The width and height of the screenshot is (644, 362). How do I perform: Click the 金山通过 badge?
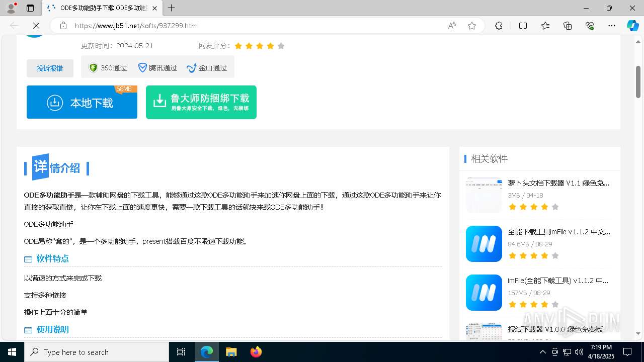pyautogui.click(x=207, y=68)
